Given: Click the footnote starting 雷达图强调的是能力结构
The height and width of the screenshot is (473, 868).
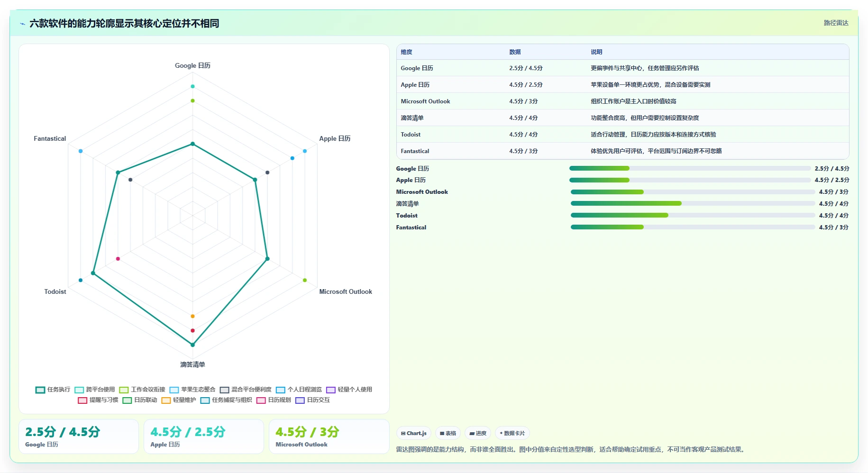Looking at the screenshot, I should pyautogui.click(x=571, y=449).
